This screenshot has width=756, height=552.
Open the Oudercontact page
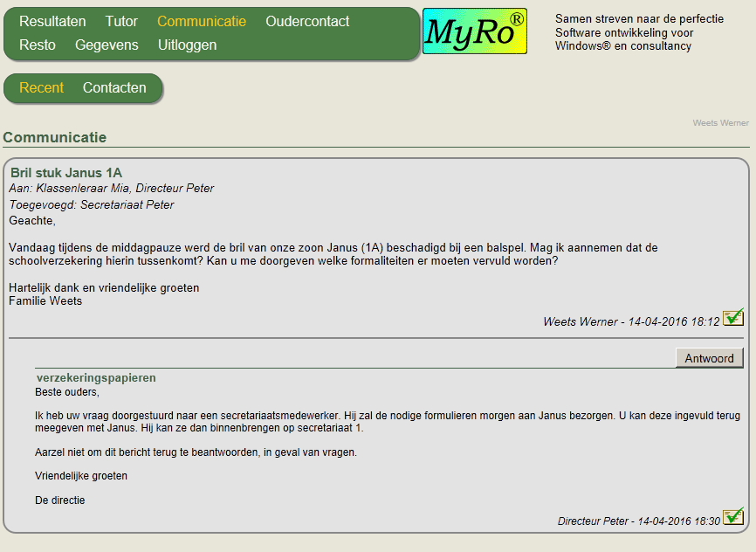click(307, 21)
